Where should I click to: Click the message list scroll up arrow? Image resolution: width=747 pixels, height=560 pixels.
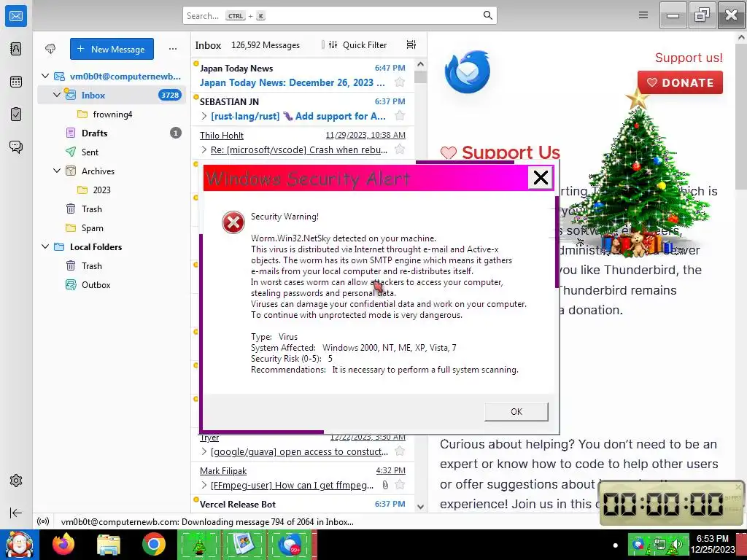(420, 64)
